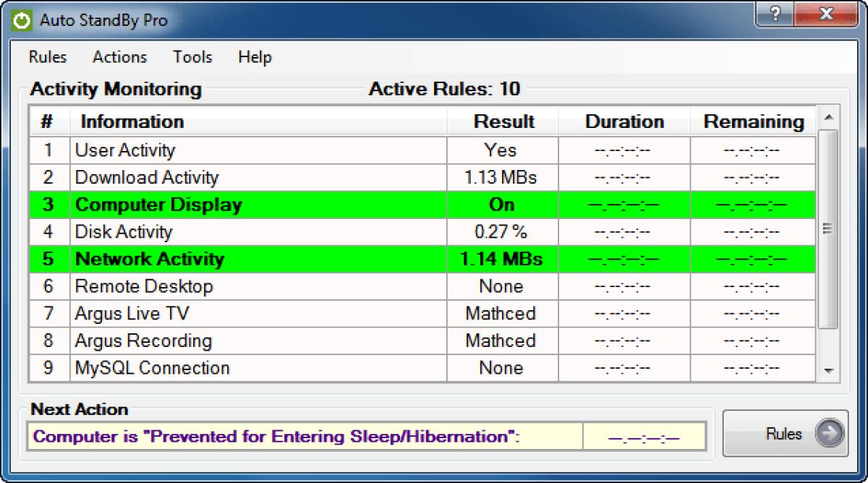868x483 pixels.
Task: Click the Next Action status message field
Action: 304,437
